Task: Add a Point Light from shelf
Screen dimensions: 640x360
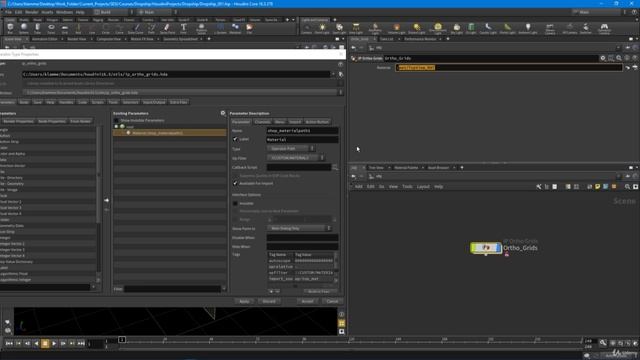Action: 322,29
